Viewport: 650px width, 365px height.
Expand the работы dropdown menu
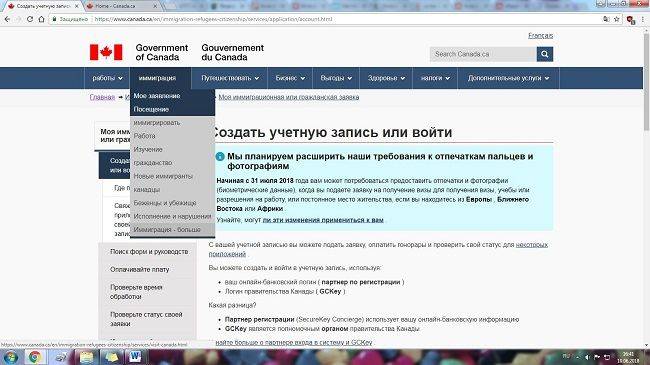[x=107, y=78]
